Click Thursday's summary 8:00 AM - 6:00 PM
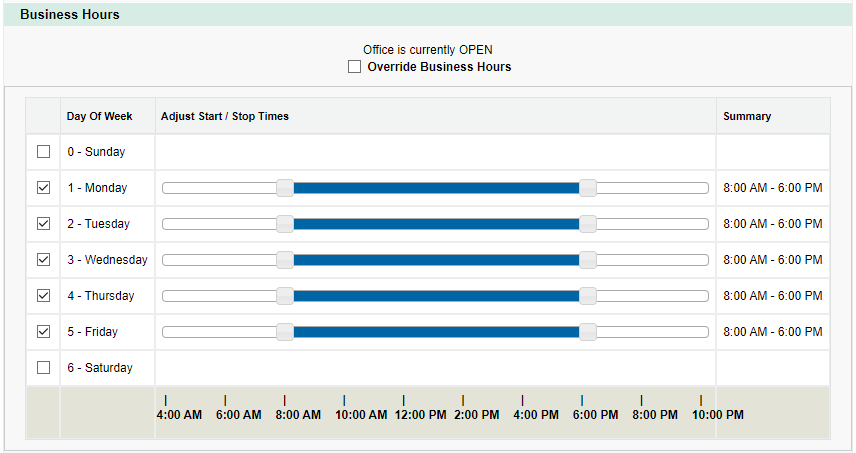Image resolution: width=856 pixels, height=453 pixels. coord(772,296)
